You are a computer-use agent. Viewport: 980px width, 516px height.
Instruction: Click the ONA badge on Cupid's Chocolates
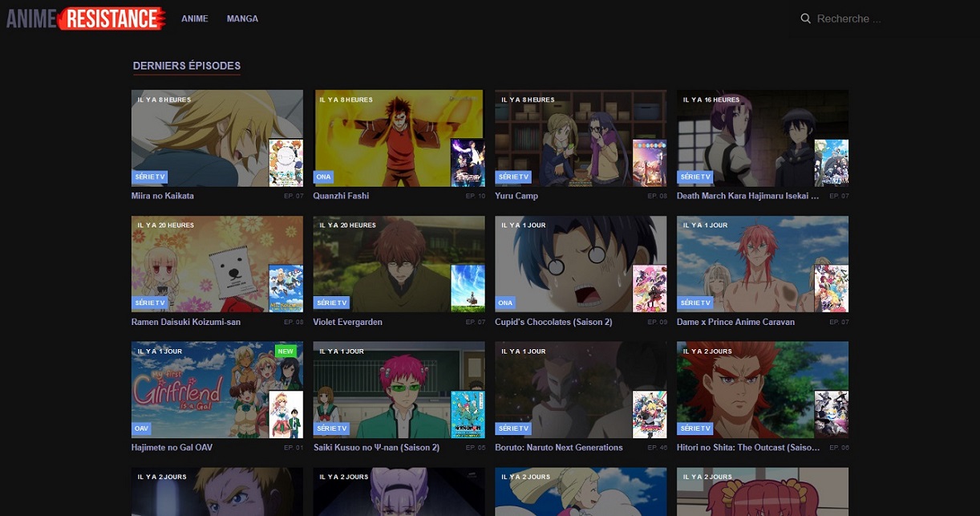pyautogui.click(x=505, y=303)
